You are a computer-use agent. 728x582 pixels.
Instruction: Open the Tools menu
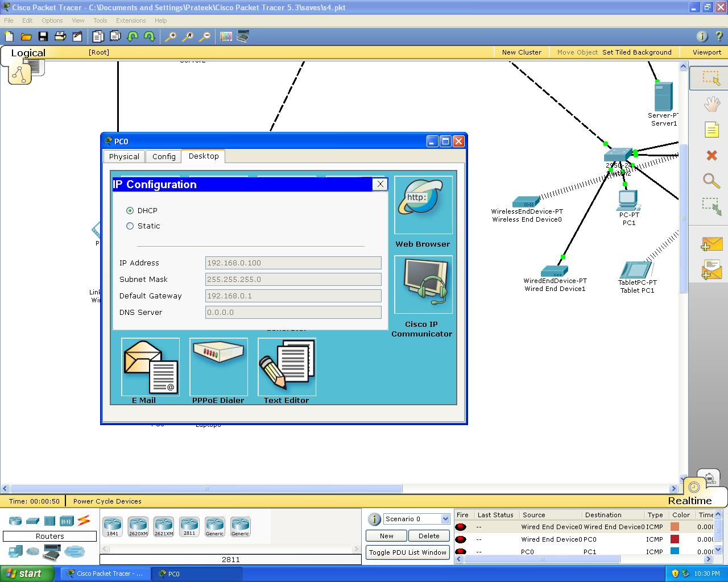click(100, 20)
